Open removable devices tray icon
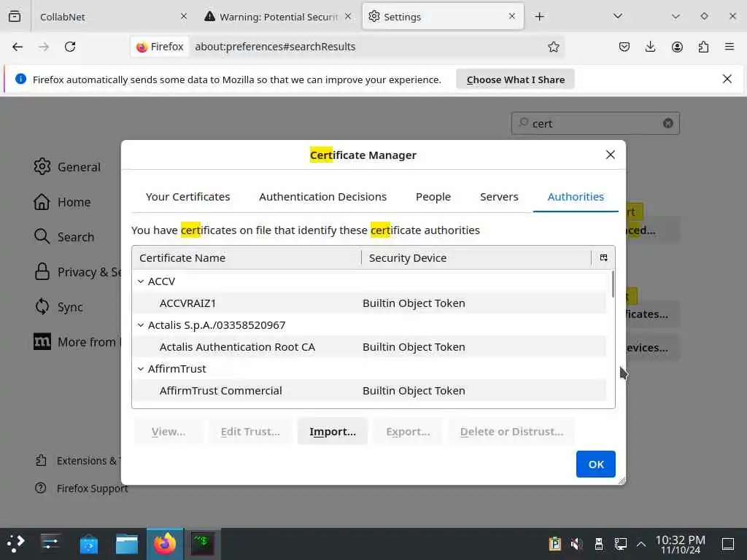This screenshot has height=560, width=747. pos(599,544)
